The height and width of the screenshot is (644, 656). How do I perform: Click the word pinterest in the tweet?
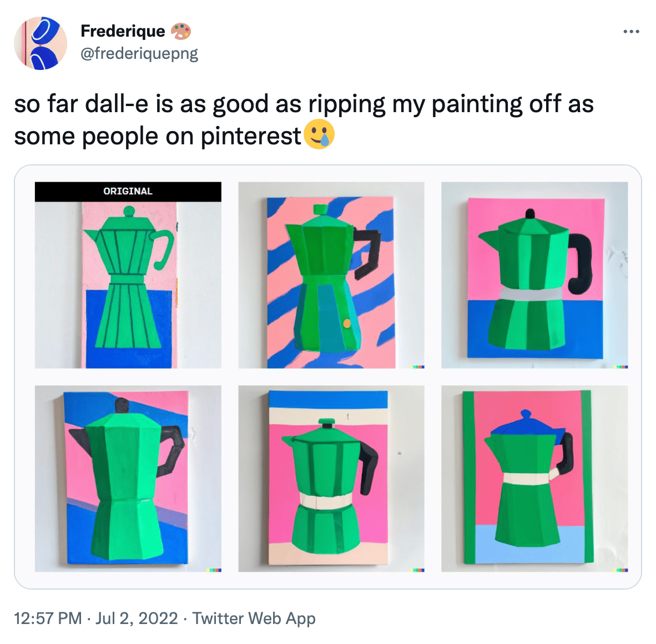[251, 137]
